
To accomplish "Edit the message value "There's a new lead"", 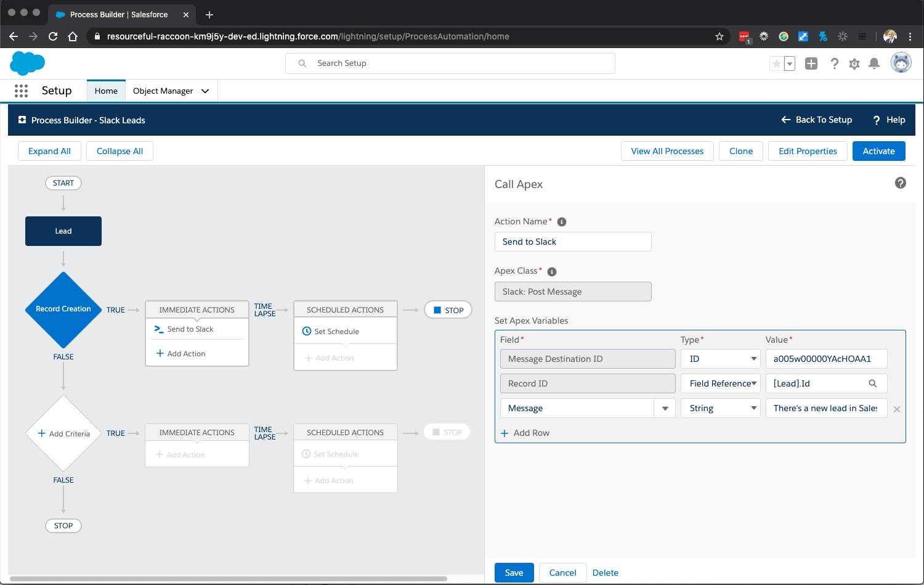I will [826, 408].
